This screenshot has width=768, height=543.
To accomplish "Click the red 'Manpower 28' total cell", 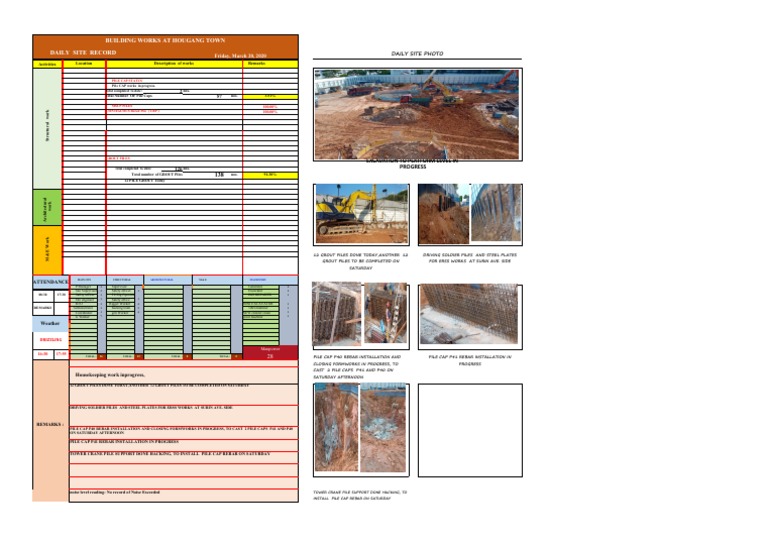I will (x=270, y=353).
